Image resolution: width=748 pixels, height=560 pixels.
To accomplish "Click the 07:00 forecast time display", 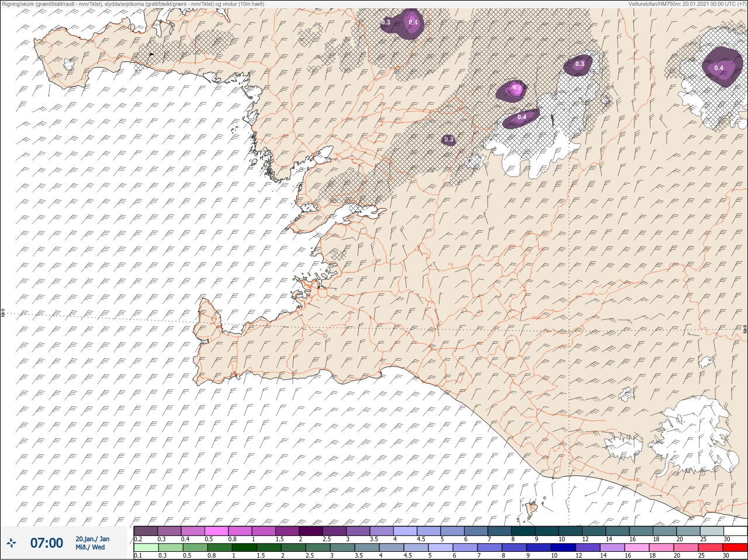I will (47, 543).
